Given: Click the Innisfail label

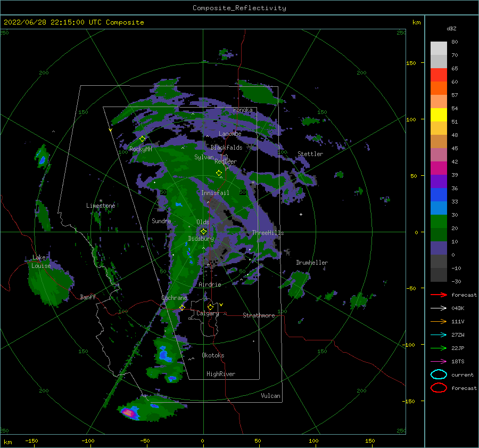Looking at the screenshot, I should [215, 193].
